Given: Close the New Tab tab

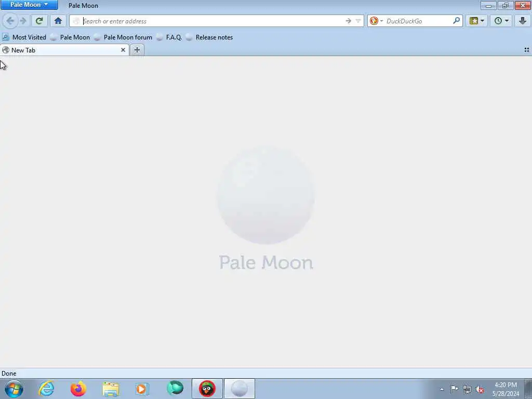Looking at the screenshot, I should [123, 50].
